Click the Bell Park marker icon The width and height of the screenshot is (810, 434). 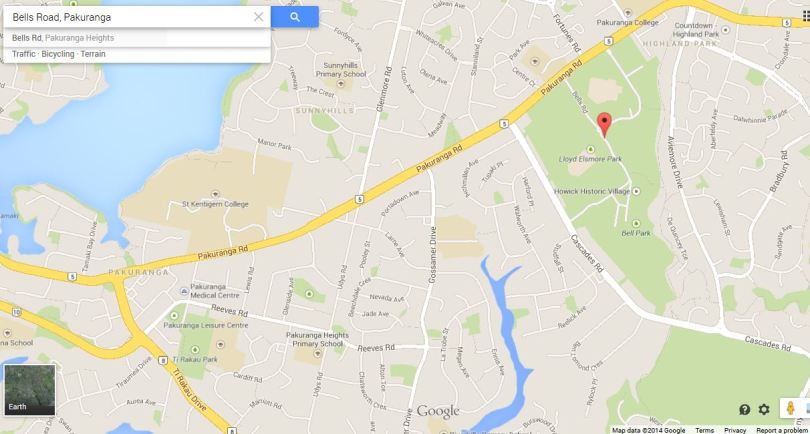click(636, 223)
